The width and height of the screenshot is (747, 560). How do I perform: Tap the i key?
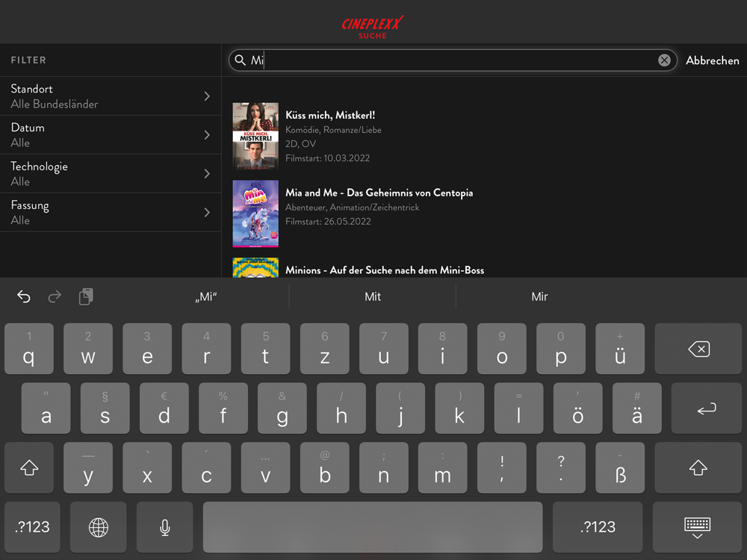click(442, 349)
